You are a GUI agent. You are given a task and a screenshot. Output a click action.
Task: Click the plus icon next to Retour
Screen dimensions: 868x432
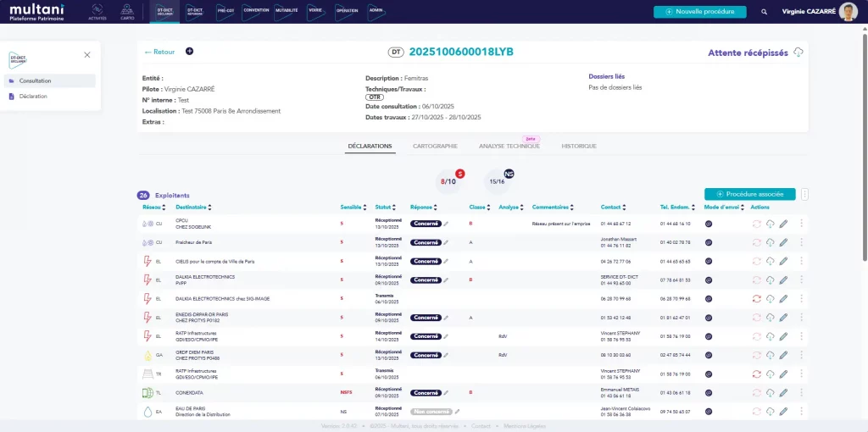tap(189, 52)
